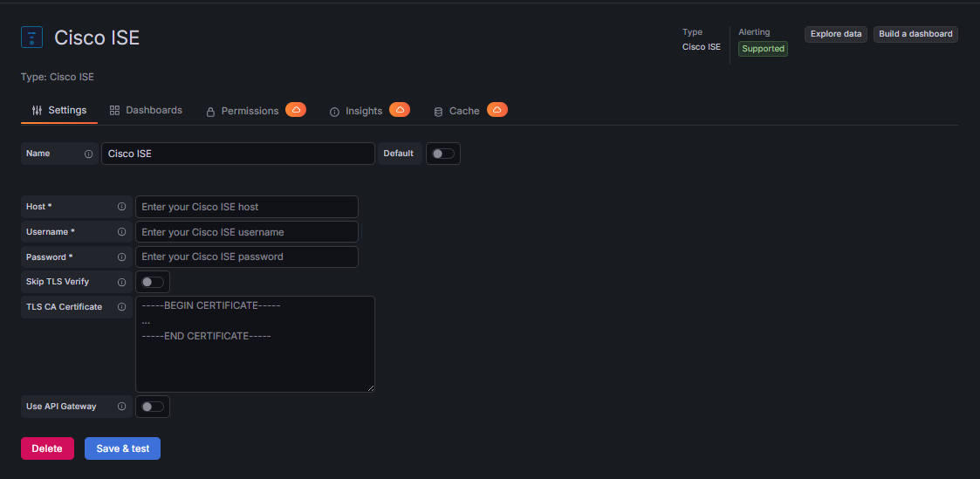Enable the Skip TLS Verify switch
Image resolution: width=980 pixels, height=479 pixels.
pos(153,283)
